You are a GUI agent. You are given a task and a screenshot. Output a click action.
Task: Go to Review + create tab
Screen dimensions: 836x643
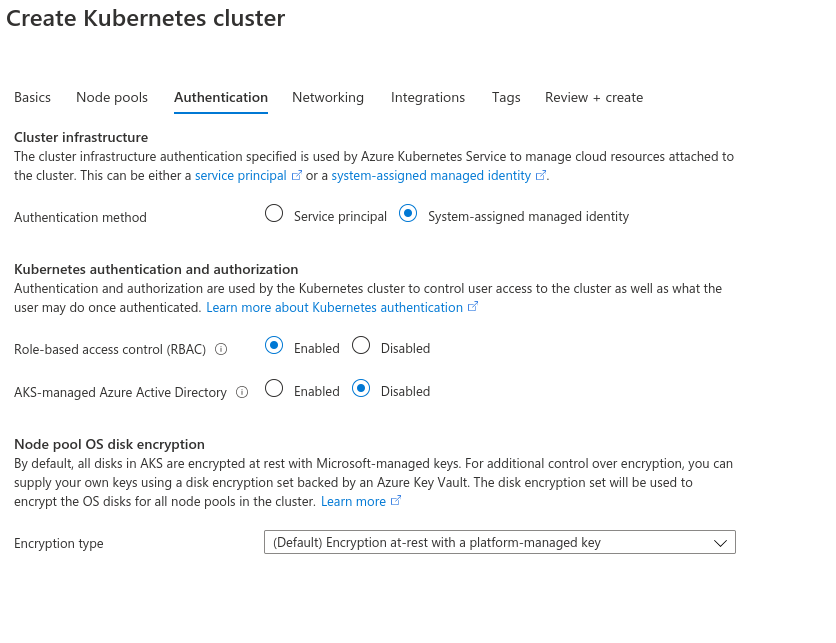click(594, 98)
